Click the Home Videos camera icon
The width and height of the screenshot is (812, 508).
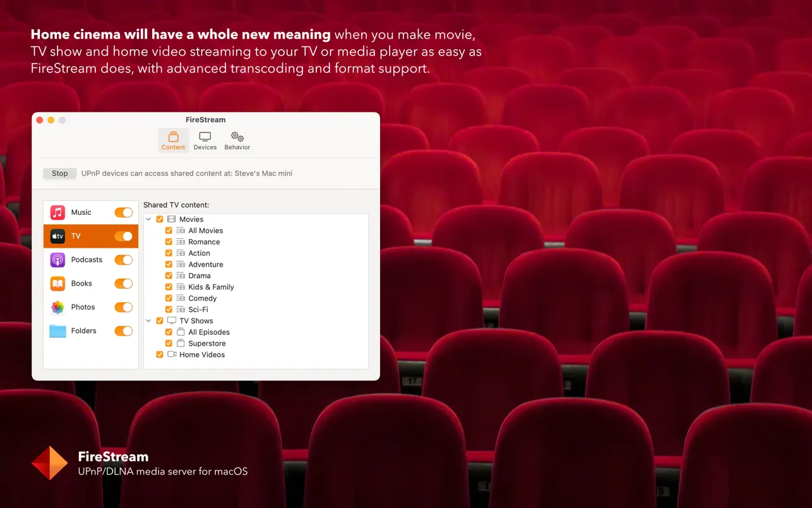tap(172, 354)
